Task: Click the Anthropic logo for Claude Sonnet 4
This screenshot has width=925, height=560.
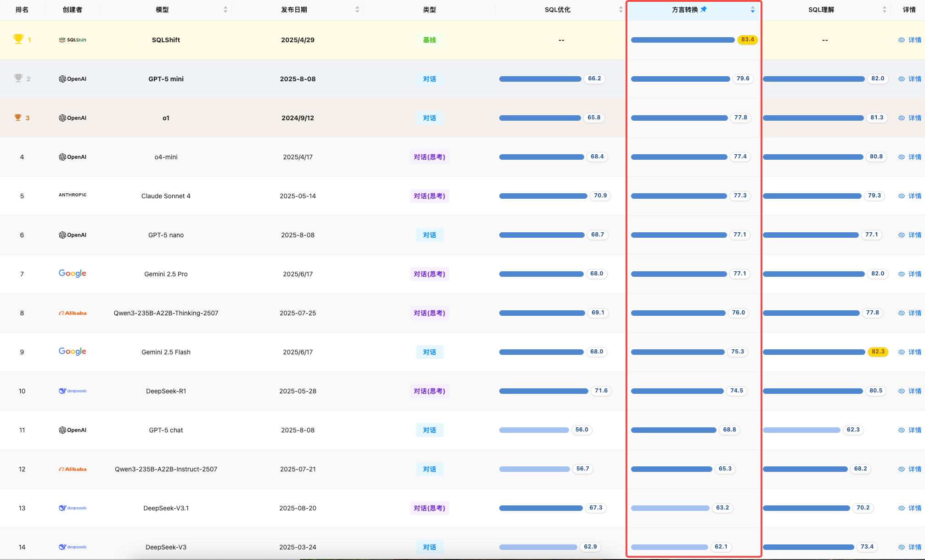Action: [73, 195]
